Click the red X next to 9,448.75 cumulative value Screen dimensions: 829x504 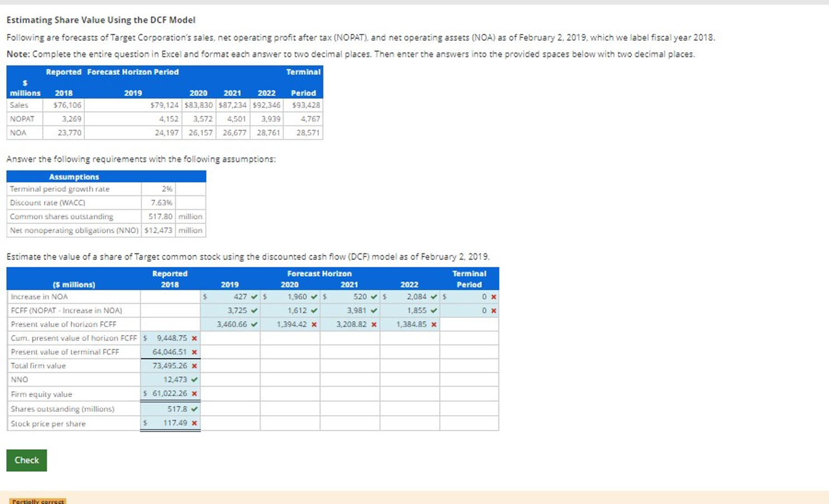tap(193, 338)
